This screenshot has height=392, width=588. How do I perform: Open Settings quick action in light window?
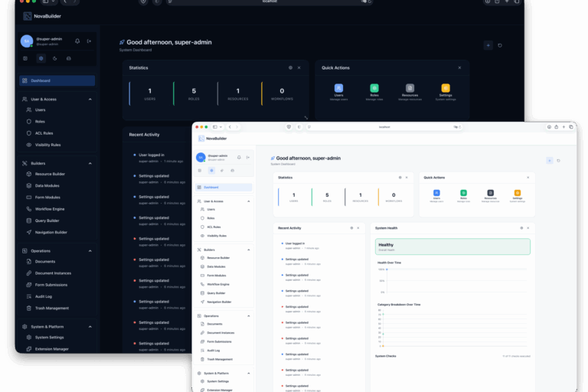517,196
